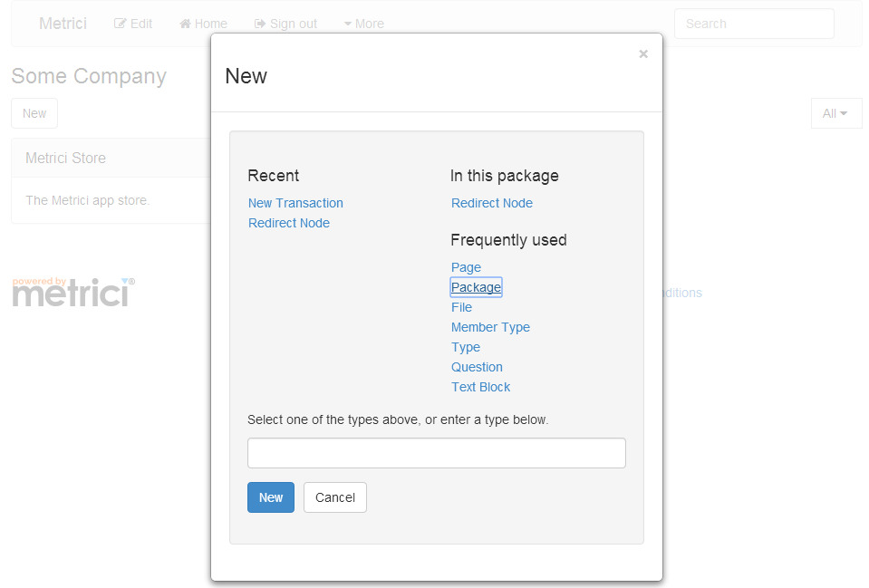This screenshot has height=588, width=869.
Task: Click the Home house icon
Action: pos(185,24)
